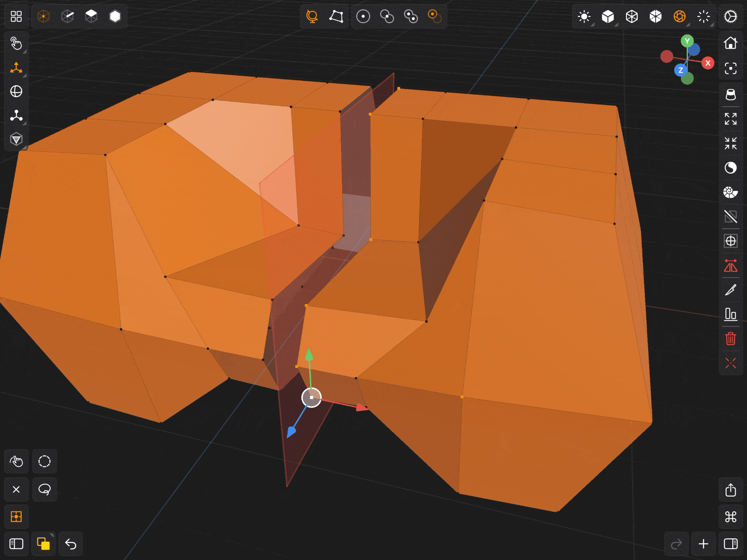Screen dimensions: 747x560
Task: Click the cylinder primitive icon
Action: point(731,94)
